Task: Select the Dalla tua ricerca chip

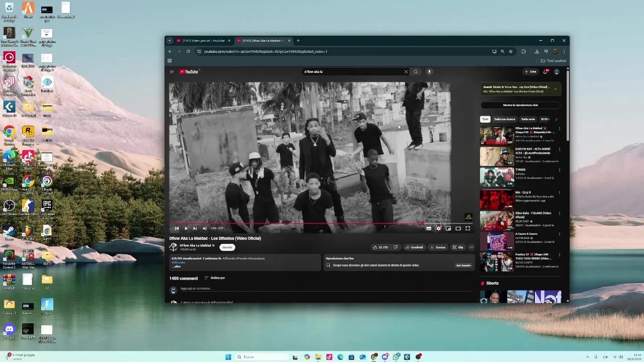Action: pos(505,119)
